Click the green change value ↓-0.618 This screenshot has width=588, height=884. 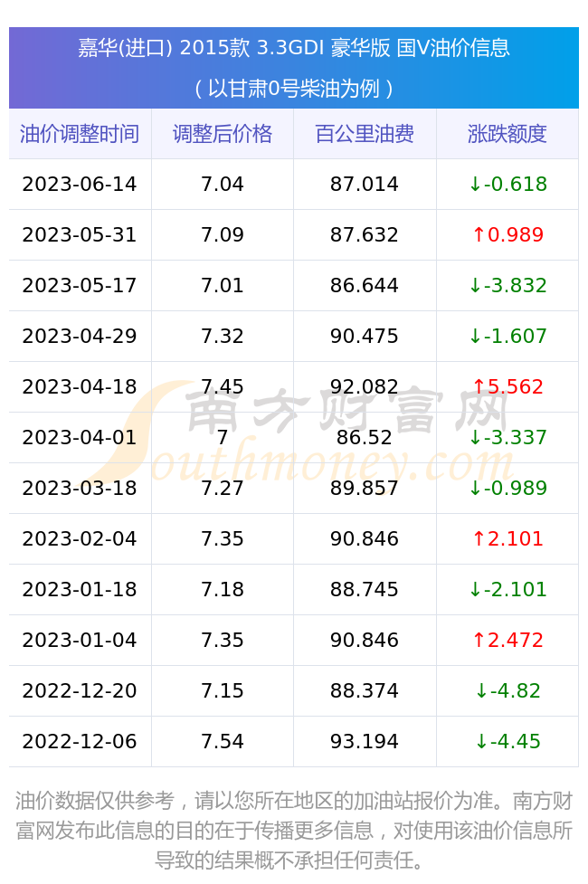pyautogui.click(x=508, y=185)
